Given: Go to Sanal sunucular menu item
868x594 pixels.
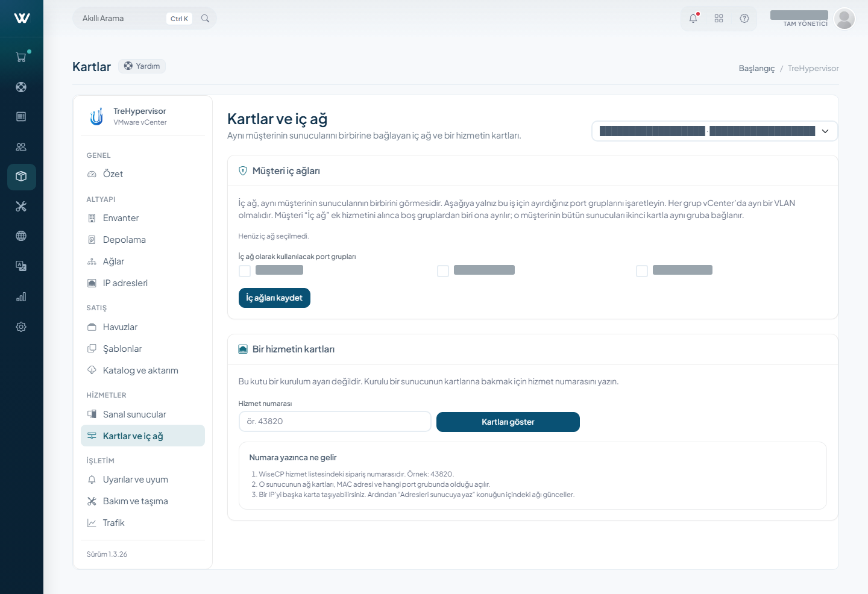Looking at the screenshot, I should pos(143,414).
